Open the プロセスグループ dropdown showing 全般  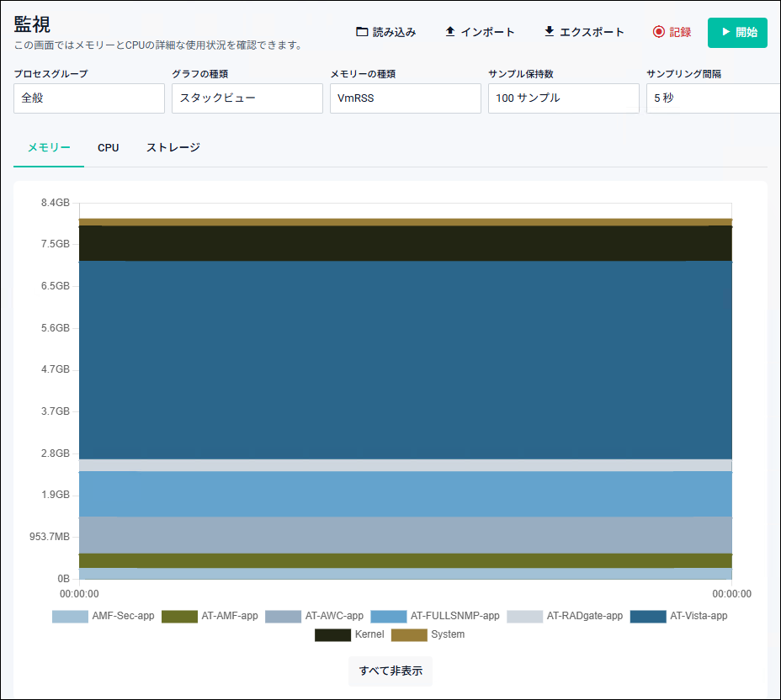[x=89, y=98]
